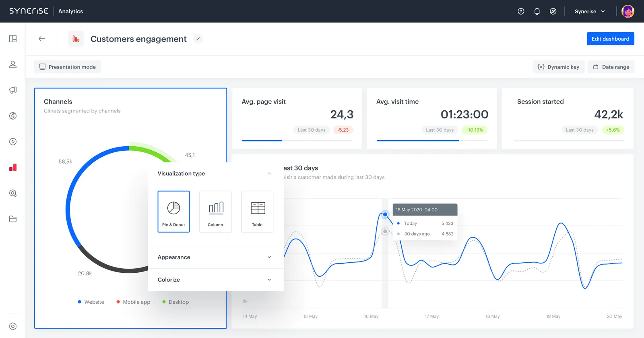
Task: Open the user avatar profile
Action: (627, 11)
